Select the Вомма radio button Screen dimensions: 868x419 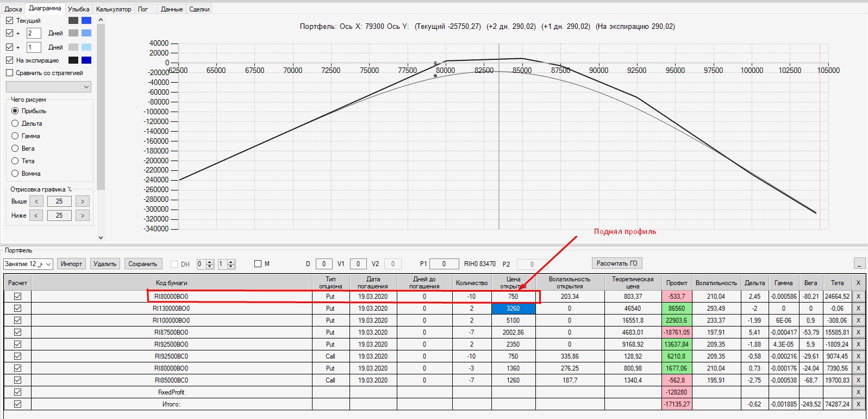pos(15,174)
